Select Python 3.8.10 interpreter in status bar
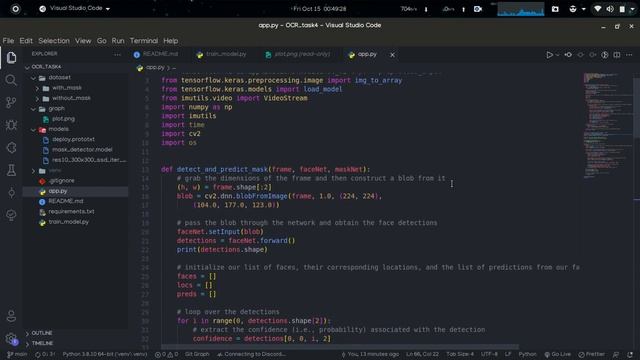Image resolution: width=640 pixels, height=360 pixels. 104,354
